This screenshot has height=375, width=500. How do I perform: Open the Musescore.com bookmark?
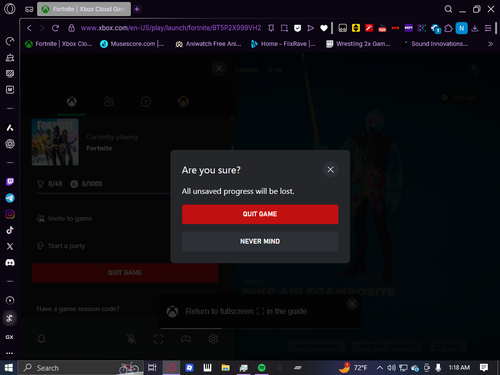click(x=132, y=44)
